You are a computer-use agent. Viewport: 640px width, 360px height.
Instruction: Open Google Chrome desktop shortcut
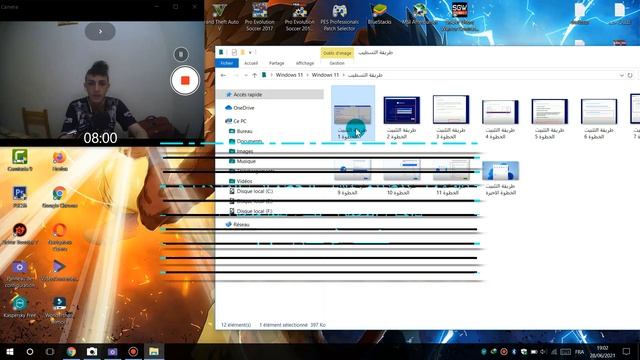pos(60,197)
